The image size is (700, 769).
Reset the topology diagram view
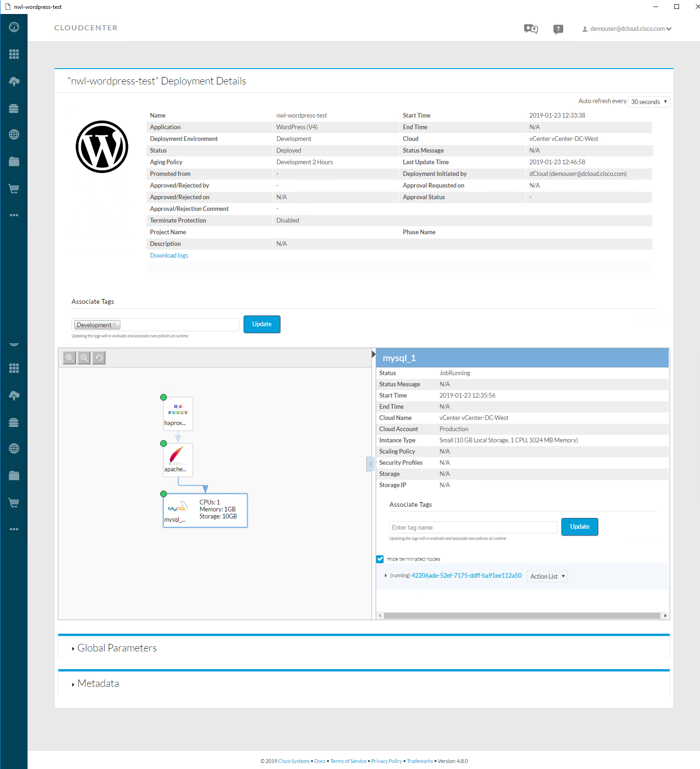[99, 358]
